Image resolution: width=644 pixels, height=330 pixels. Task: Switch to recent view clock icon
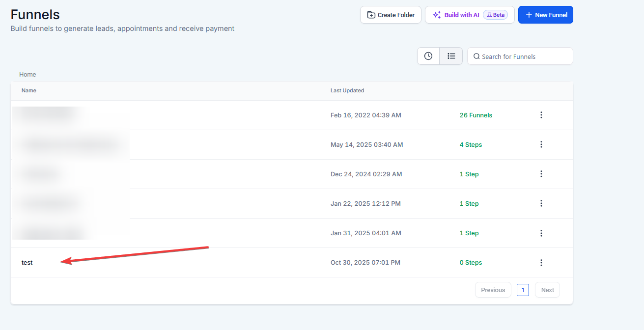pos(428,56)
